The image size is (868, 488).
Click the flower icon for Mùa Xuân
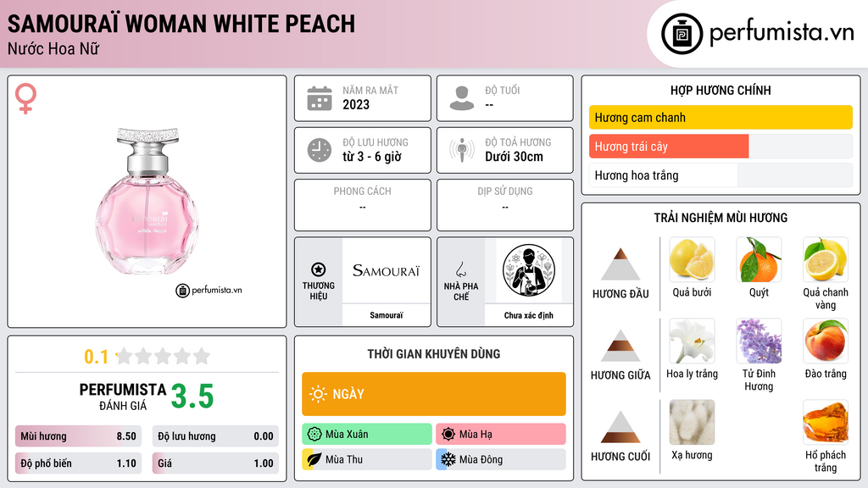(314, 435)
